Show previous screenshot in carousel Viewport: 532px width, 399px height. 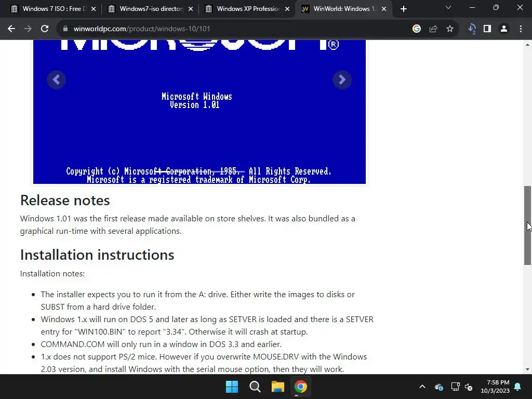(x=56, y=79)
